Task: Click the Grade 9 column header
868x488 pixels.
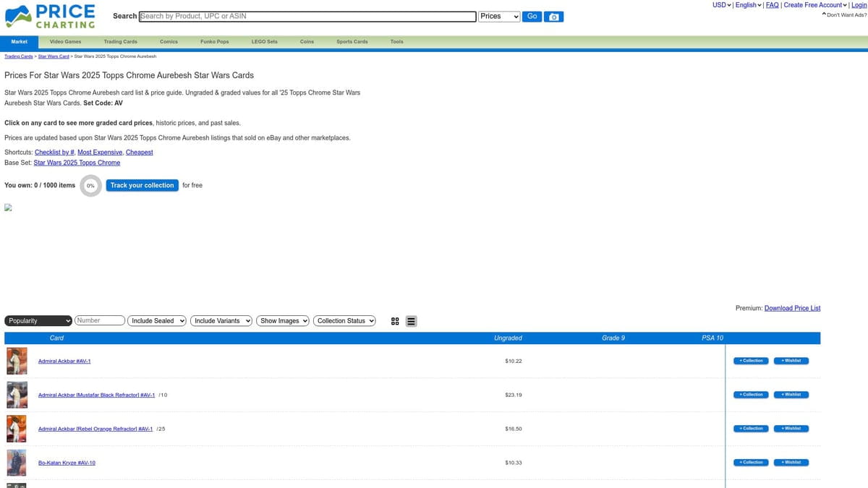Action: pos(613,338)
